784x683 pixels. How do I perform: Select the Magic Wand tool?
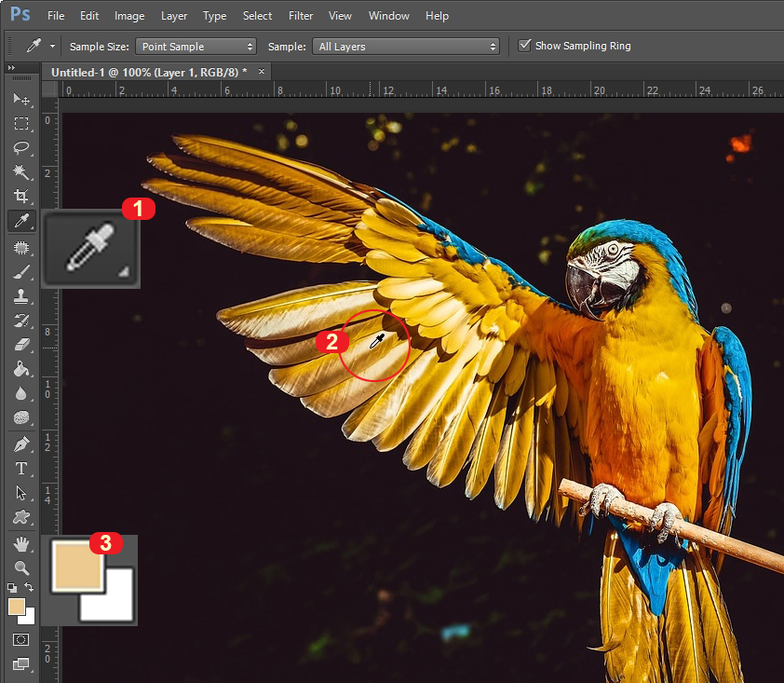click(x=21, y=172)
